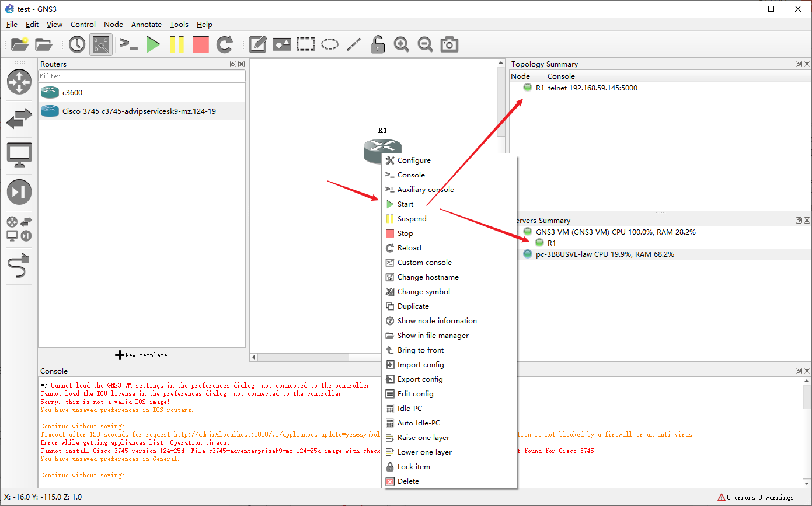Choose Duplicate from the context menu
812x506 pixels.
pyautogui.click(x=449, y=306)
